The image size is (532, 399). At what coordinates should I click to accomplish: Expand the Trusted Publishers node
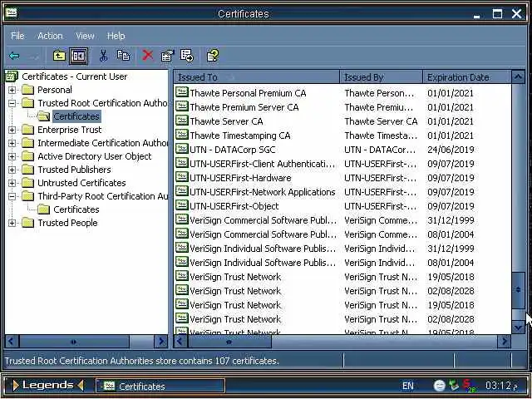pyautogui.click(x=12, y=170)
